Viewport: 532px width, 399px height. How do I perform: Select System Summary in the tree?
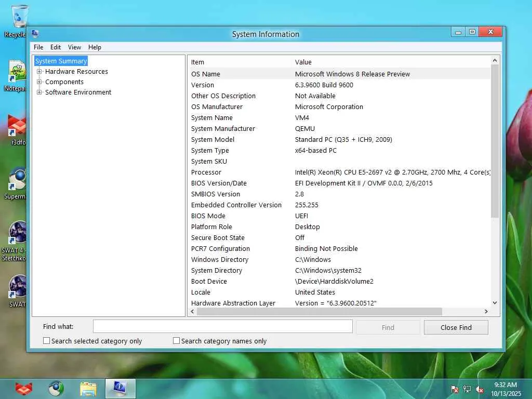tap(61, 61)
